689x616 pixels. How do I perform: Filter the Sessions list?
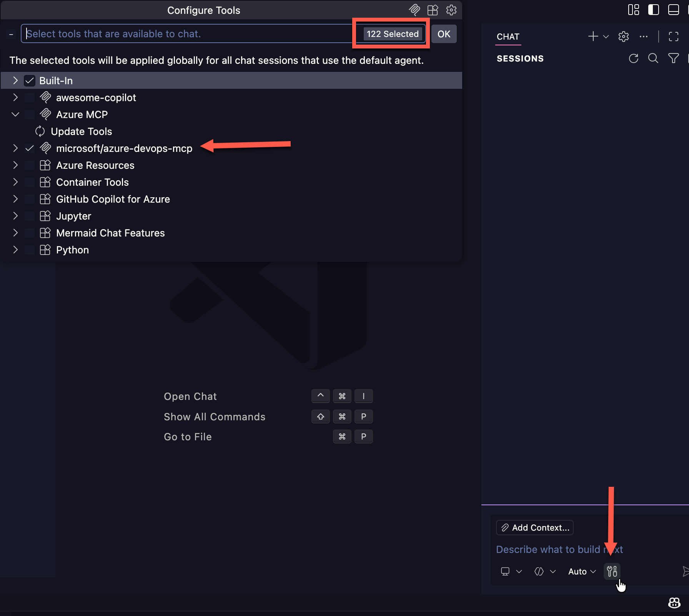[x=673, y=58]
